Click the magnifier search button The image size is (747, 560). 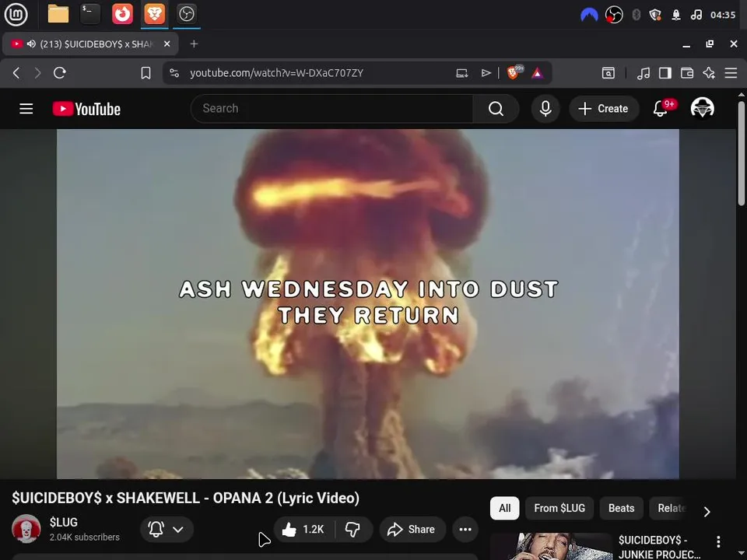496,109
